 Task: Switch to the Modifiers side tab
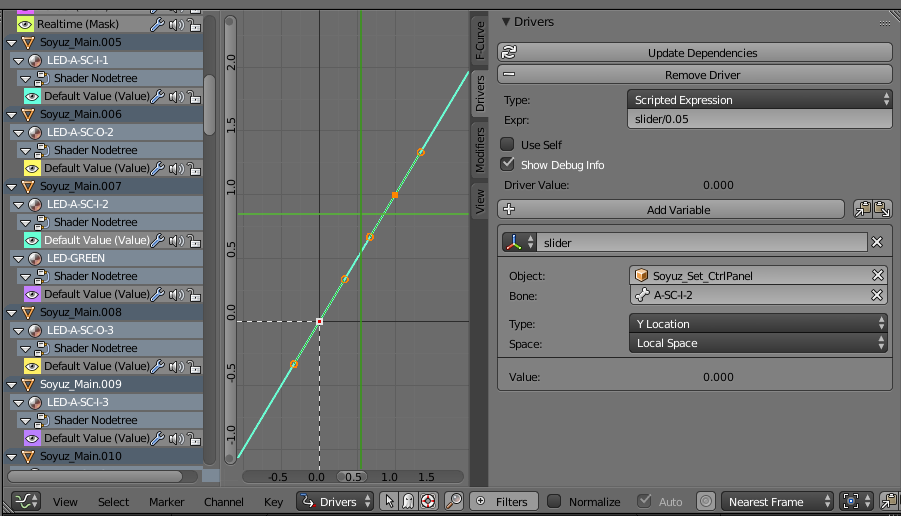[x=480, y=150]
